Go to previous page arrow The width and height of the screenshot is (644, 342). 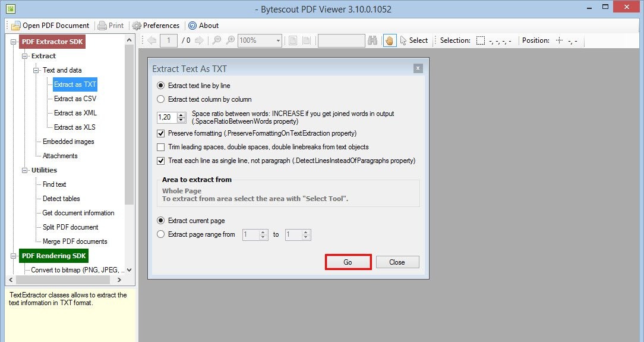pos(152,40)
